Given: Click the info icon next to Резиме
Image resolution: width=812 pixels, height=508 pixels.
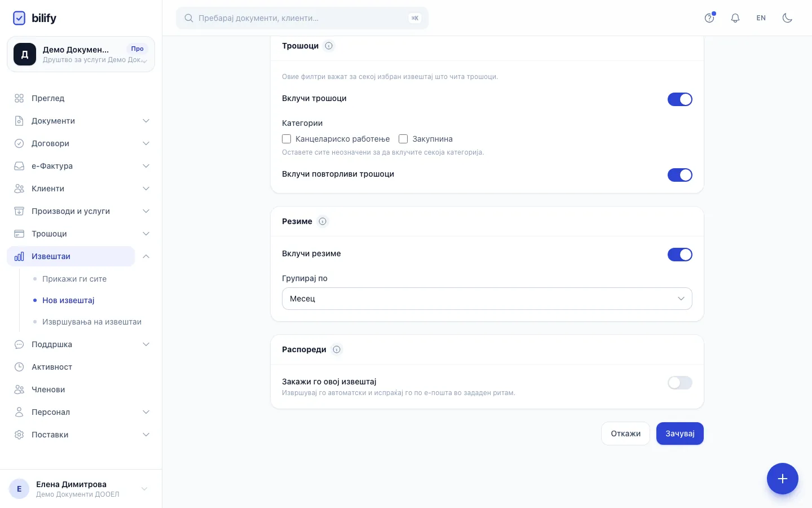Looking at the screenshot, I should click(x=323, y=221).
